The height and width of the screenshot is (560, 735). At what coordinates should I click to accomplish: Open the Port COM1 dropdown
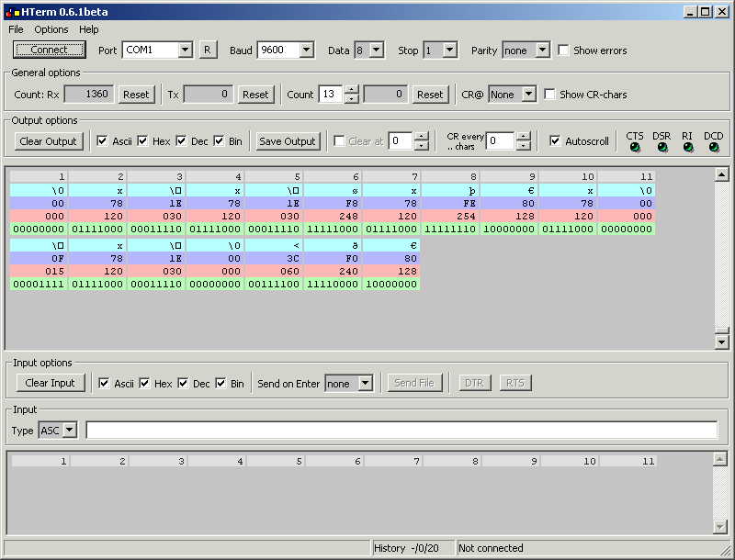pyautogui.click(x=186, y=50)
